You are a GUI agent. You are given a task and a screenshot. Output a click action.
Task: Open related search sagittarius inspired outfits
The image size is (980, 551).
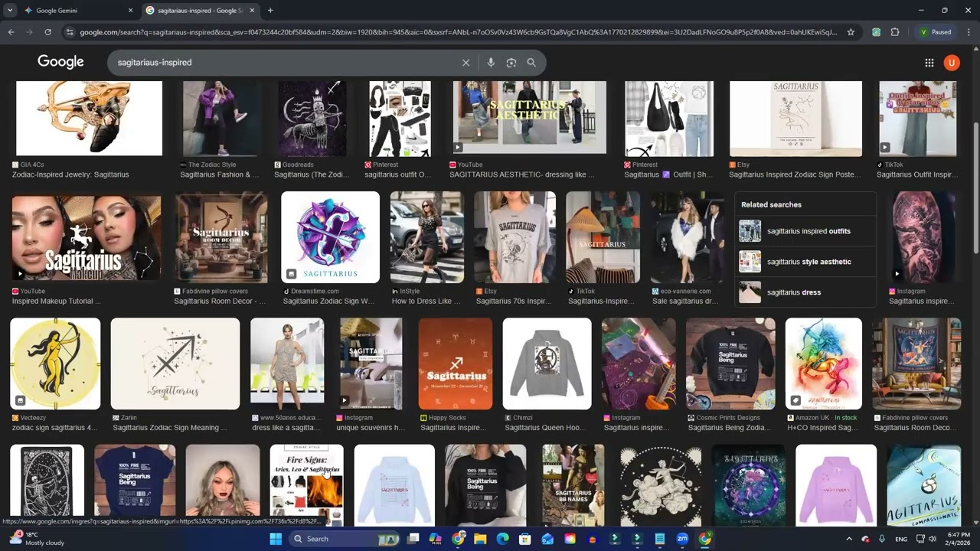(x=805, y=231)
